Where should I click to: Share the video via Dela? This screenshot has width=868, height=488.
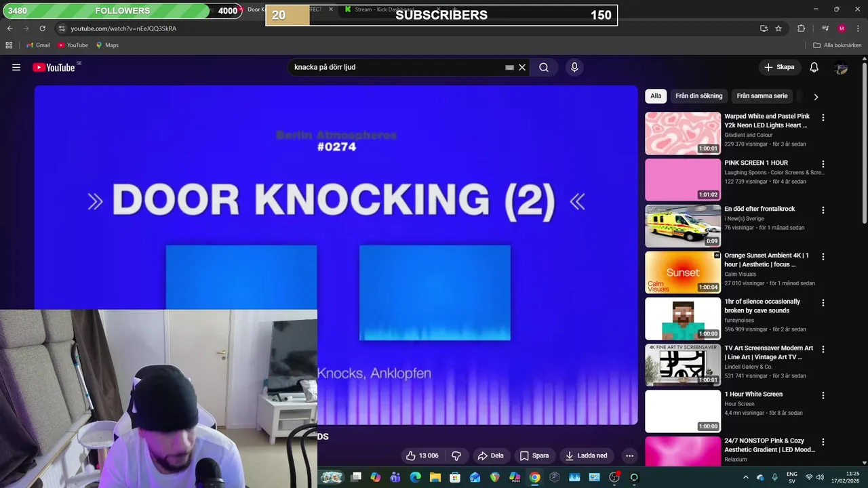[x=491, y=455]
